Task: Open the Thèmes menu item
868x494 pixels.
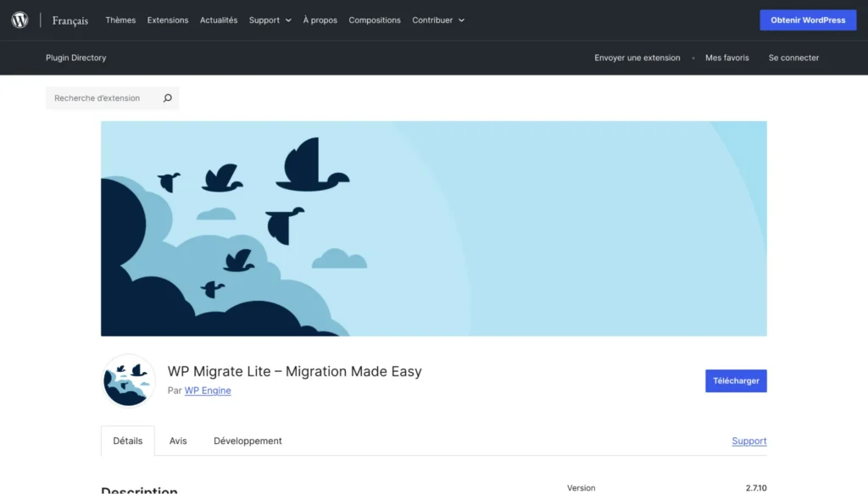Action: (120, 20)
